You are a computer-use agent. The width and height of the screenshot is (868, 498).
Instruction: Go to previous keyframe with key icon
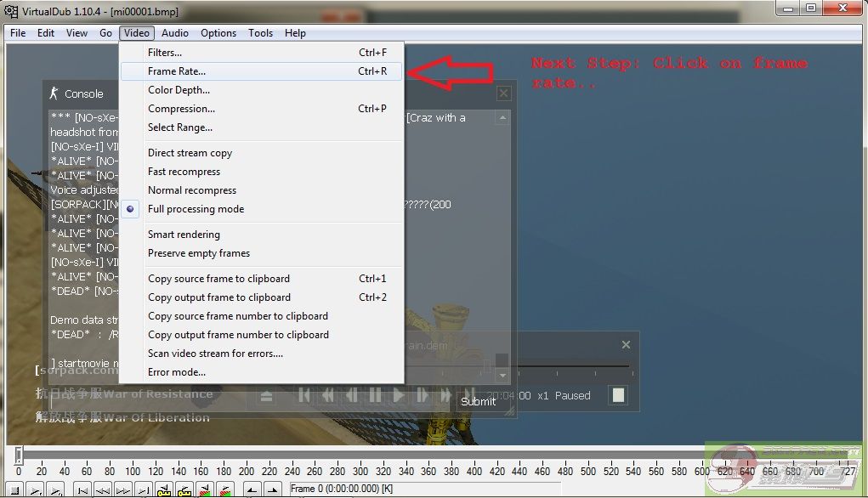pyautogui.click(x=164, y=490)
